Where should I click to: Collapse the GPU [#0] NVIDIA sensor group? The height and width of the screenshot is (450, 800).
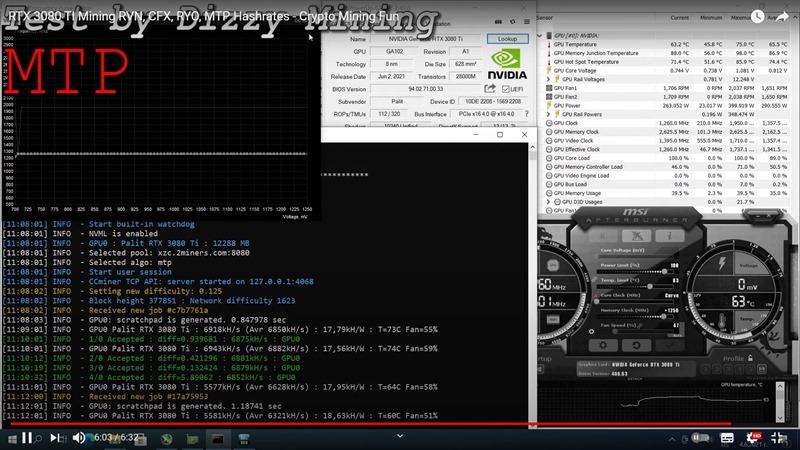tap(540, 36)
